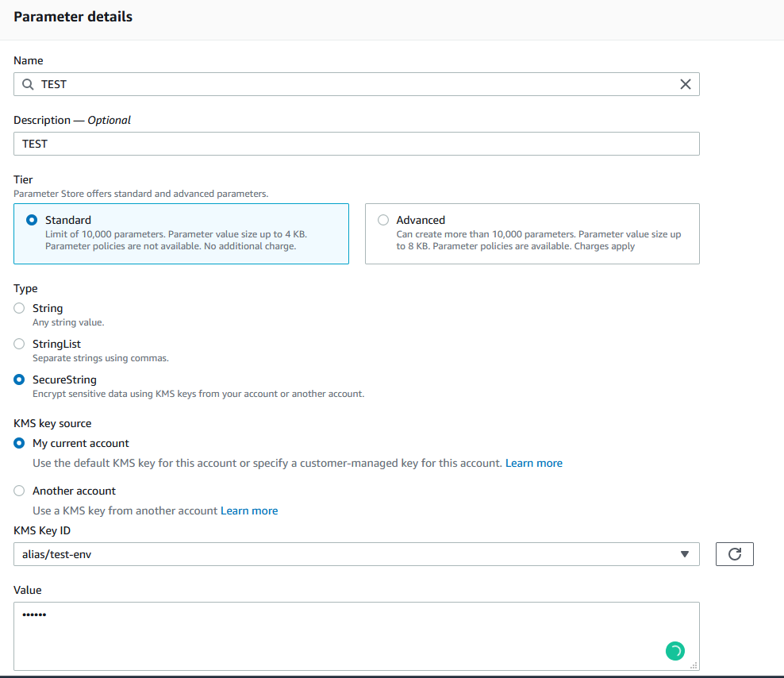Select the SecureString type

coord(19,379)
